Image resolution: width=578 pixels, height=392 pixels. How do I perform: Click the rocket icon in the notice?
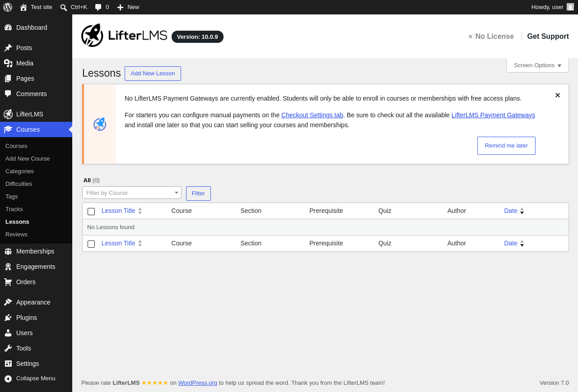pyautogui.click(x=100, y=124)
